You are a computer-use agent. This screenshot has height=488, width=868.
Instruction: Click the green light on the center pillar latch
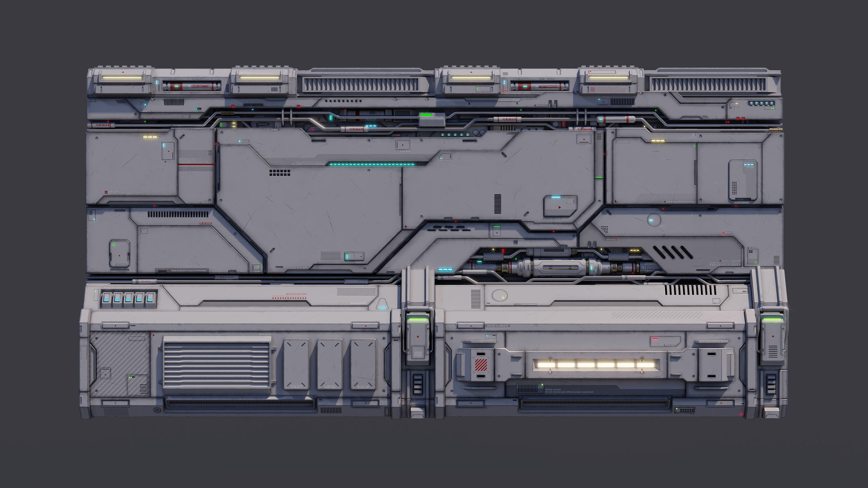pos(418,319)
